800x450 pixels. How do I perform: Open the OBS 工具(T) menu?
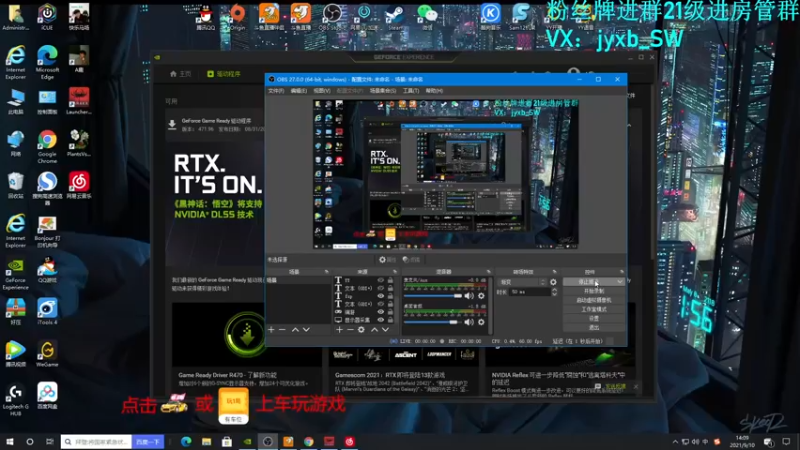click(x=411, y=91)
